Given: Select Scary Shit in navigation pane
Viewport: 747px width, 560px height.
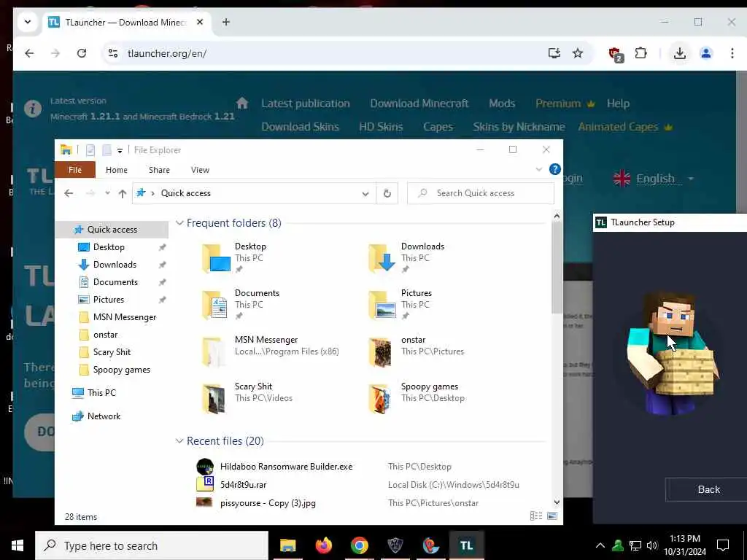Looking at the screenshot, I should click(x=112, y=352).
